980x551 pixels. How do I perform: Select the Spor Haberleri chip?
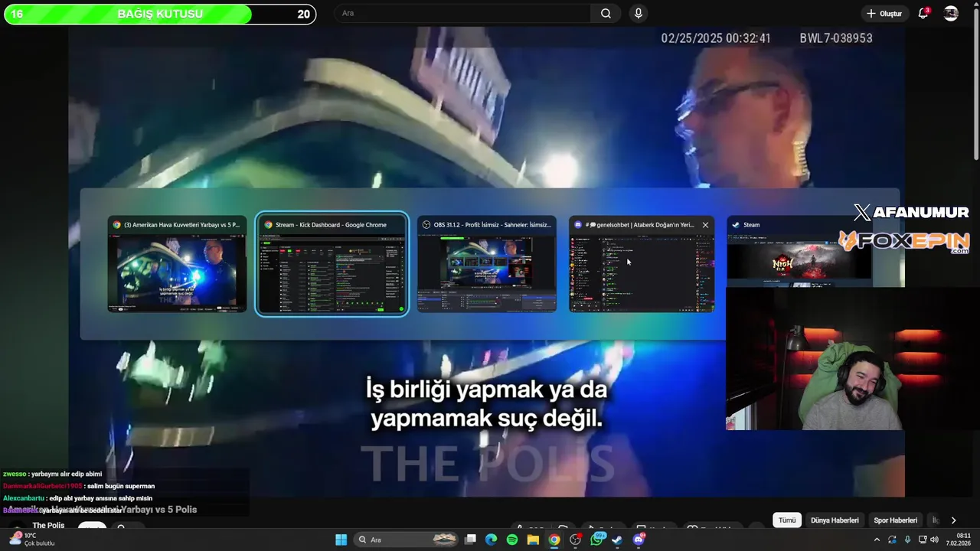click(895, 520)
